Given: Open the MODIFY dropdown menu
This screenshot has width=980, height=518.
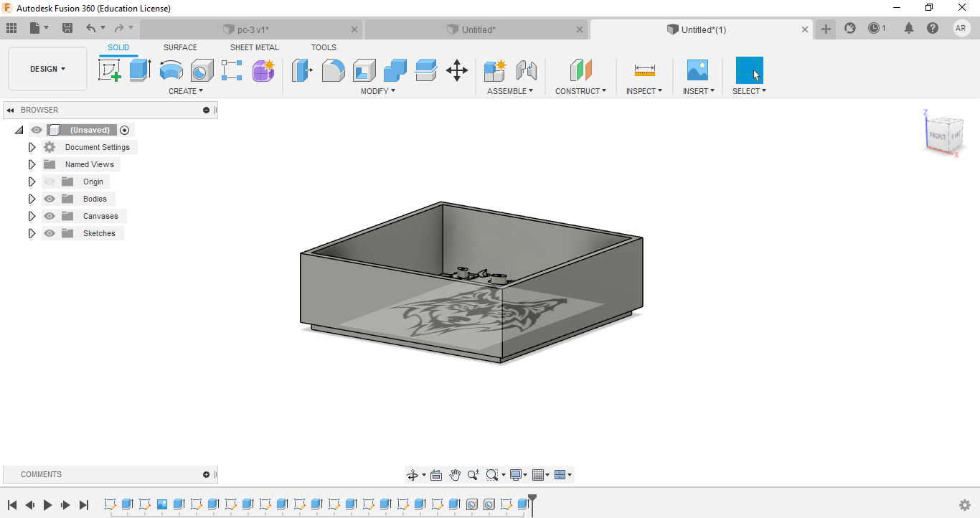Looking at the screenshot, I should (378, 91).
